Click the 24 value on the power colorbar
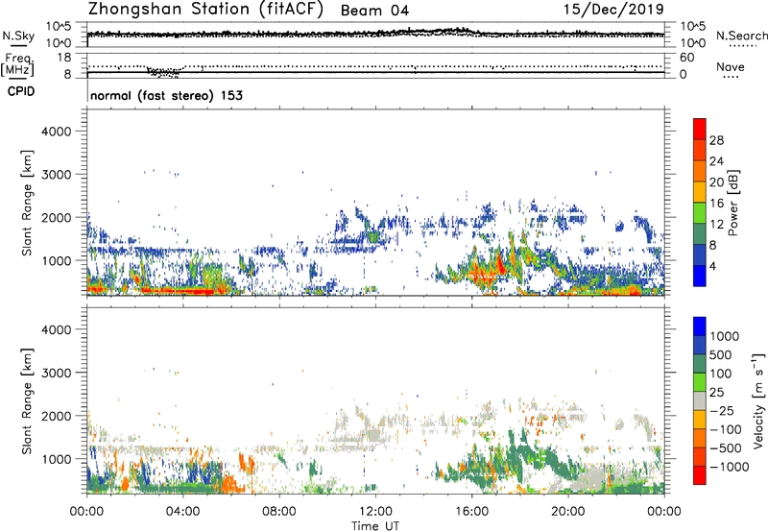The width and height of the screenshot is (768, 532). [x=716, y=161]
